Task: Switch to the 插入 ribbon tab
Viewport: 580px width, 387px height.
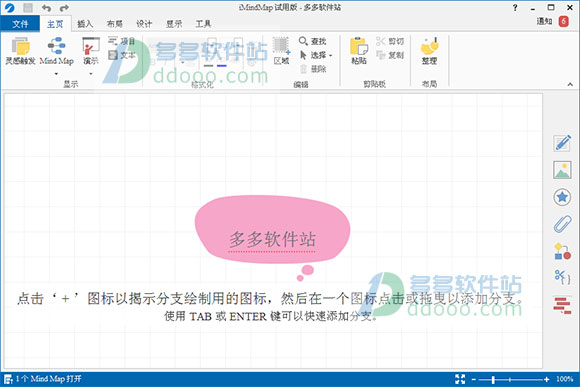Action: click(85, 24)
